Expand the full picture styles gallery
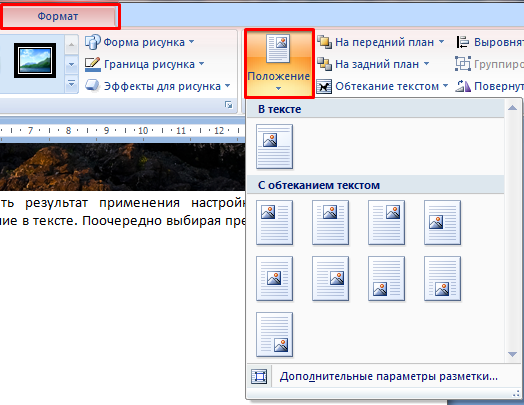This screenshot has height=405, width=524. pyautogui.click(x=71, y=83)
